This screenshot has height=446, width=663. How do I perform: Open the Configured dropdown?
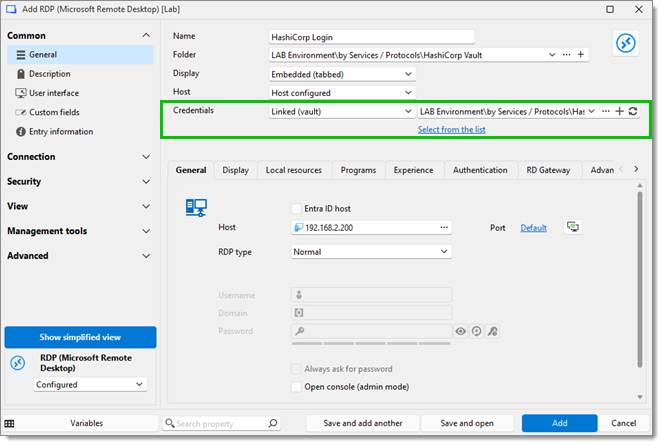(90, 385)
